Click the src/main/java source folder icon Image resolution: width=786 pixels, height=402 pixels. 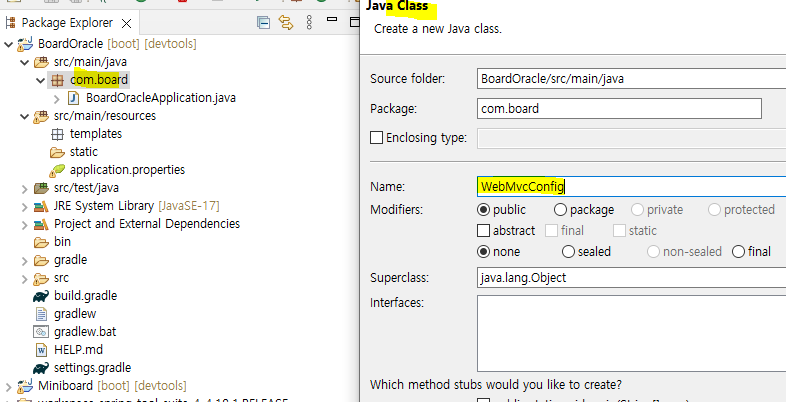click(41, 62)
